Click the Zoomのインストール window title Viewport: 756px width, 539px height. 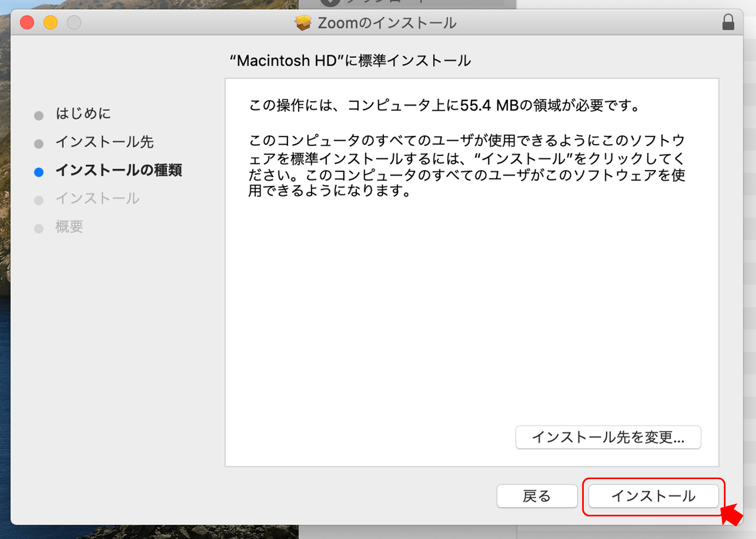[387, 23]
